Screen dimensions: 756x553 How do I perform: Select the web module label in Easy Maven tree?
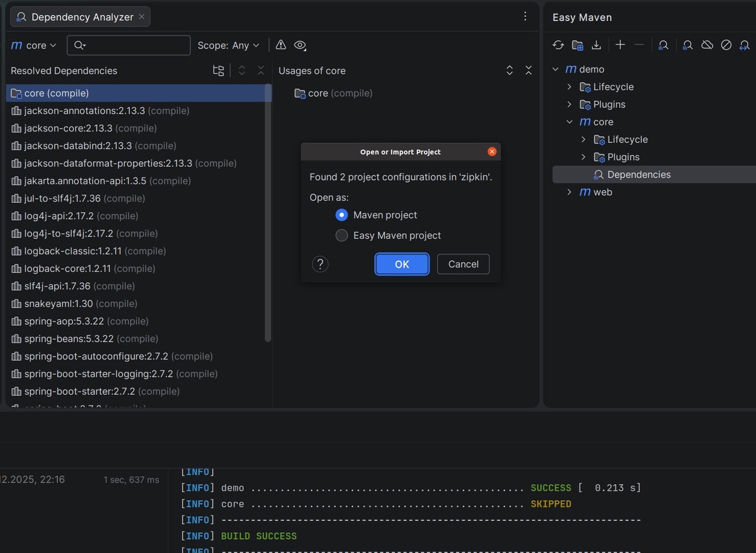click(603, 192)
